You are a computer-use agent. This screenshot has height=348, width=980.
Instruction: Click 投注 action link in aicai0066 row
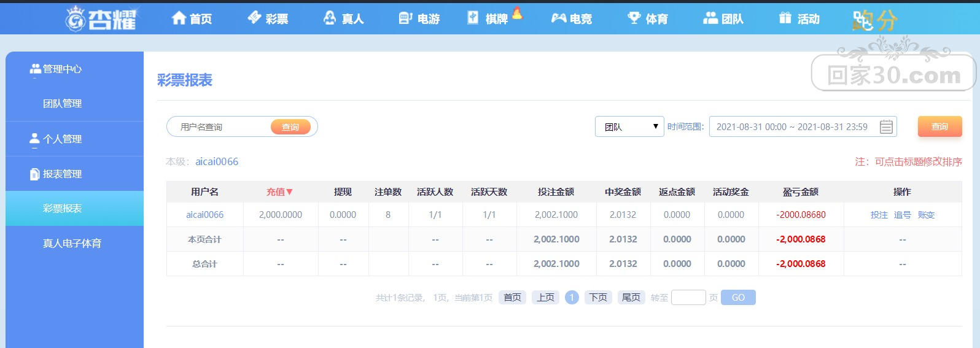pyautogui.click(x=879, y=215)
